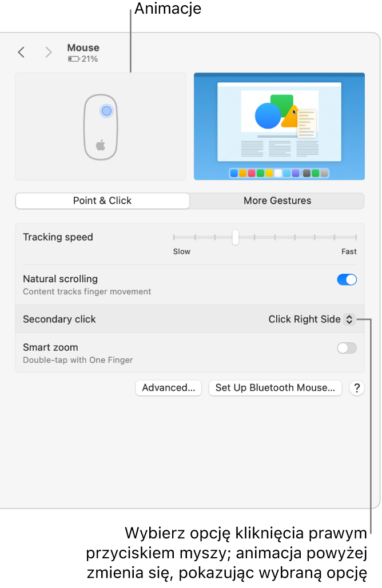The width and height of the screenshot is (382, 588).
Task: Open the Advanced… settings
Action: (169, 388)
